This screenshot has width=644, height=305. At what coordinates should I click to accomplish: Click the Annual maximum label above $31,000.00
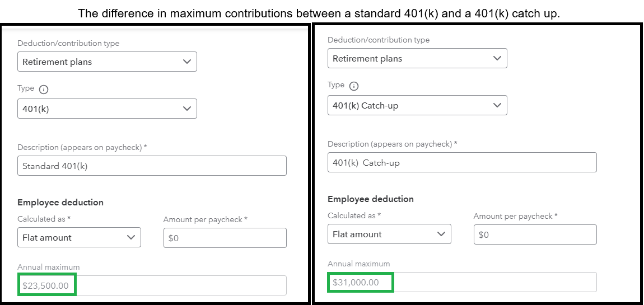358,264
